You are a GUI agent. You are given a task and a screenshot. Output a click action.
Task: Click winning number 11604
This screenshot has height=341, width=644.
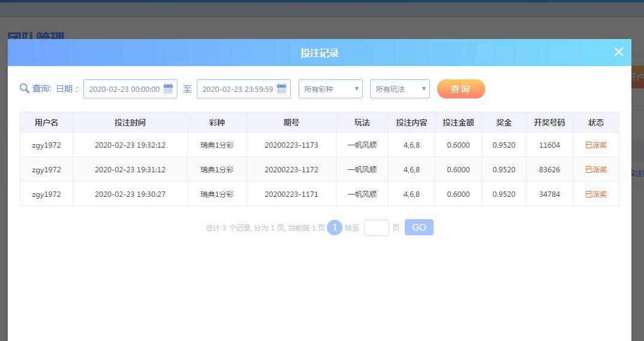(549, 145)
